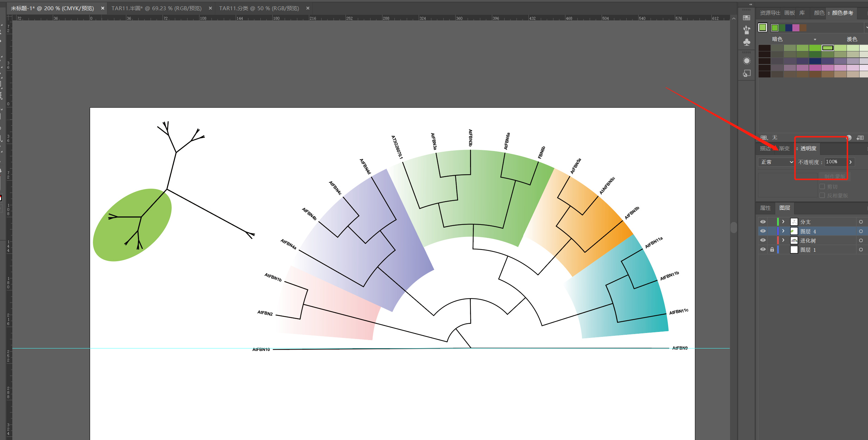Viewport: 868px width, 440px height.
Task: Pick the navy blue harmony color swatch
Action: (789, 28)
